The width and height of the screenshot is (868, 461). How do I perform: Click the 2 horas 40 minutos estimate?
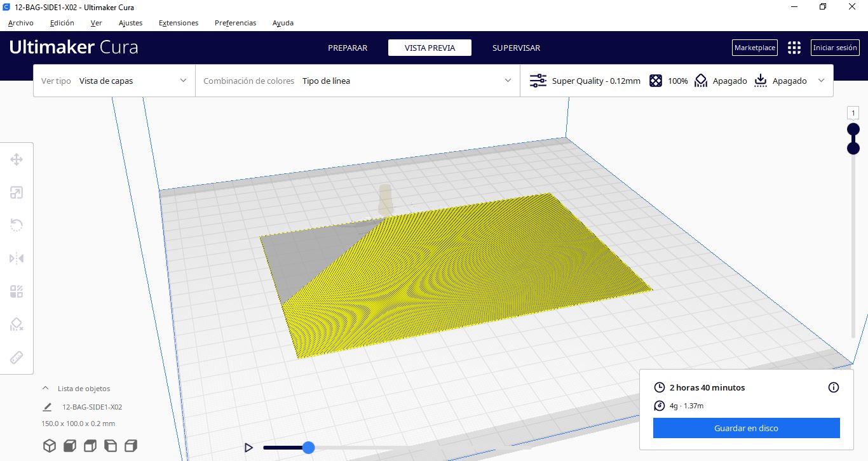[707, 387]
